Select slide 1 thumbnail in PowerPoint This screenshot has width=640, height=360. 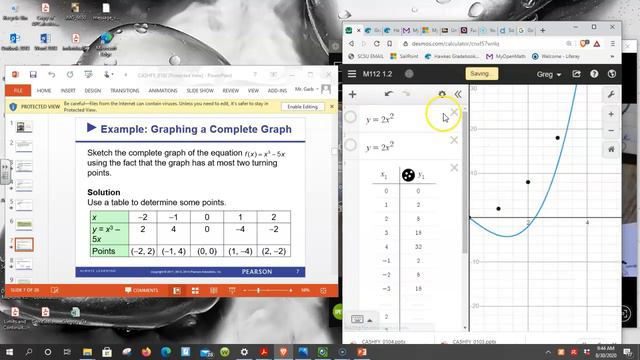pos(24,127)
